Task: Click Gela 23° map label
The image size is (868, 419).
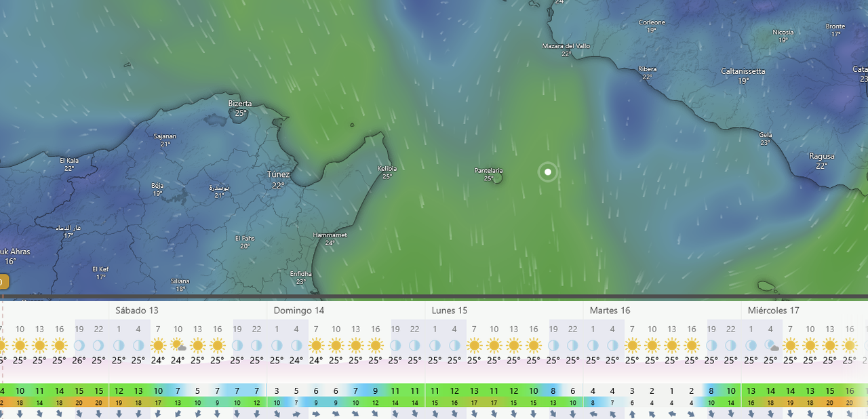Action: tap(766, 138)
